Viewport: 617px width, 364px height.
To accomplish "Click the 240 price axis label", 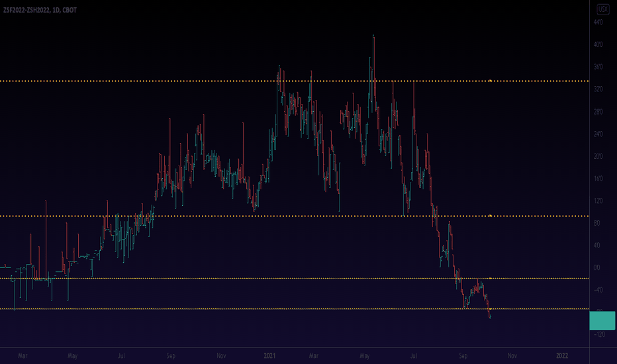I will click(598, 134).
